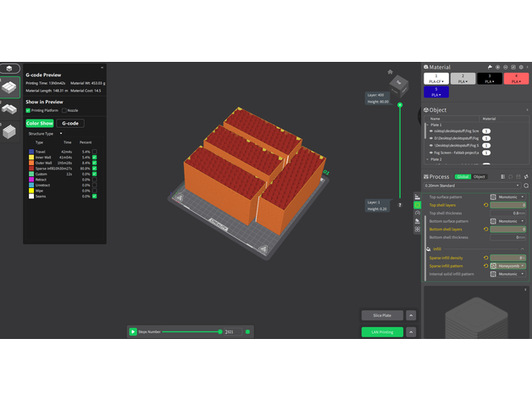
Task: Enable the Nozzle checkbox
Action: pos(64,109)
